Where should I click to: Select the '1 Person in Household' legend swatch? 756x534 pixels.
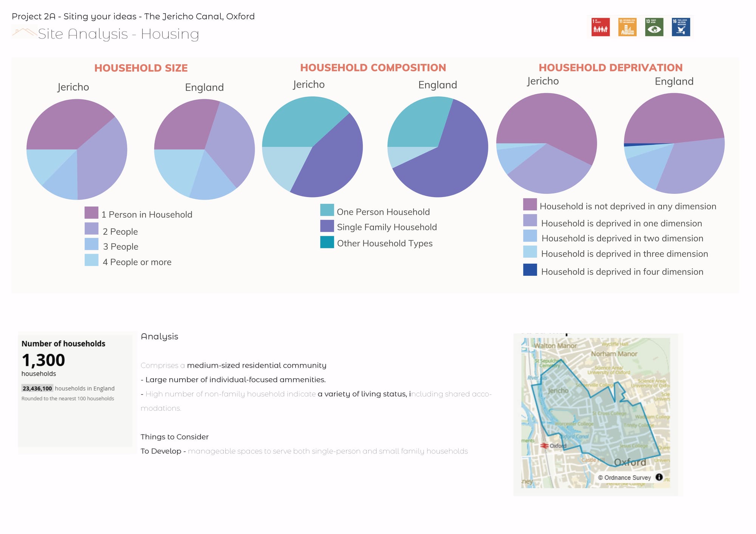pos(91,213)
